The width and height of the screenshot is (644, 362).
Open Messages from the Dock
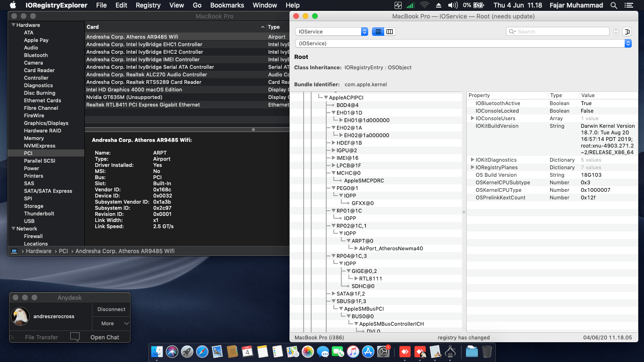click(x=323, y=352)
